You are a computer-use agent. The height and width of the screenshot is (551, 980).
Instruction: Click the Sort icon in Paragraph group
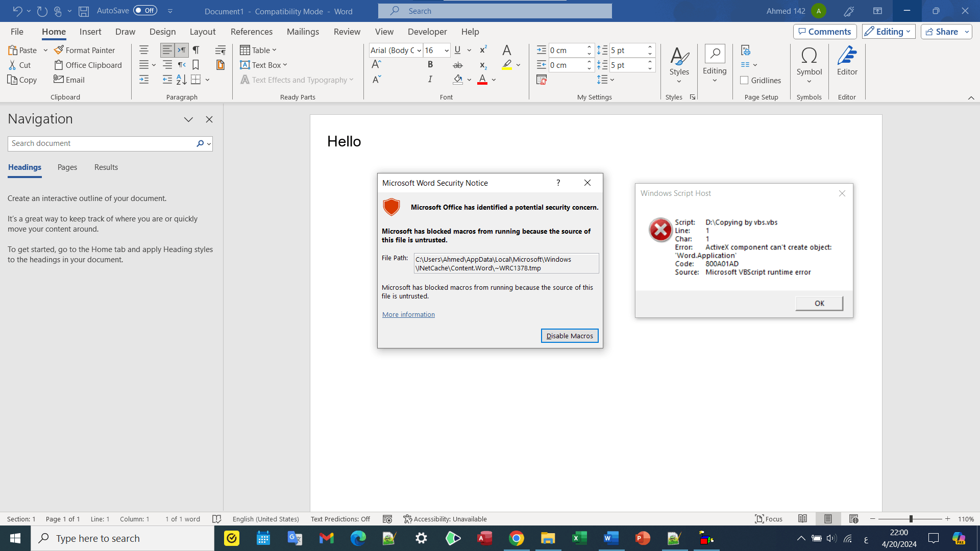(181, 80)
